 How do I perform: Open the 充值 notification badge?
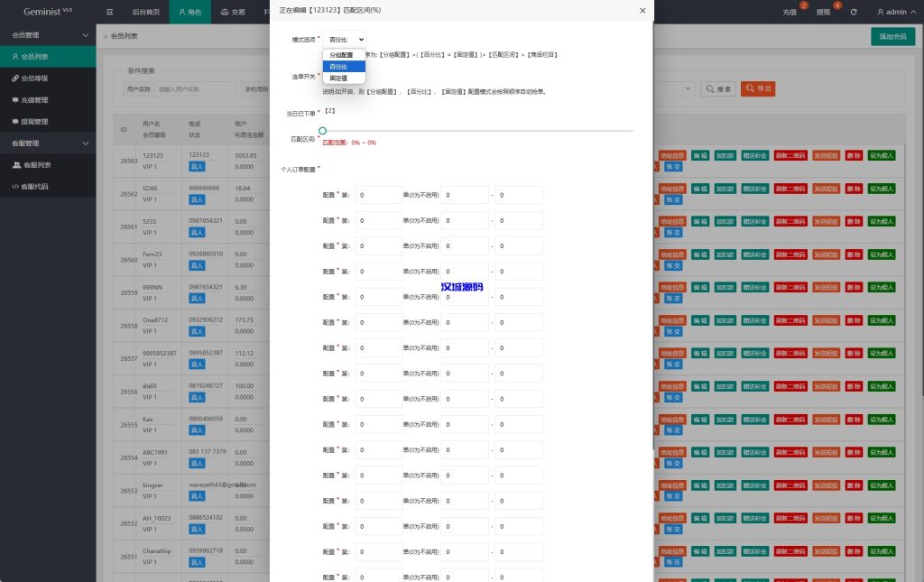[802, 6]
